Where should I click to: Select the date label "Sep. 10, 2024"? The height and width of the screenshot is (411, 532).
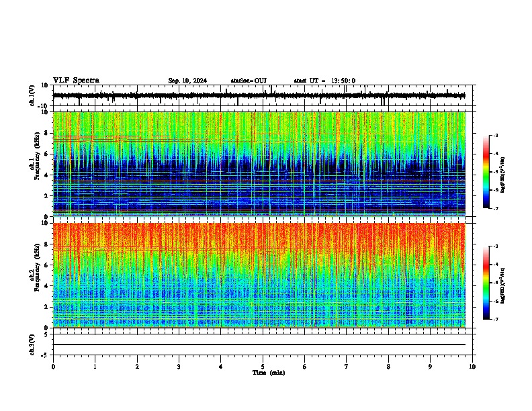[187, 81]
